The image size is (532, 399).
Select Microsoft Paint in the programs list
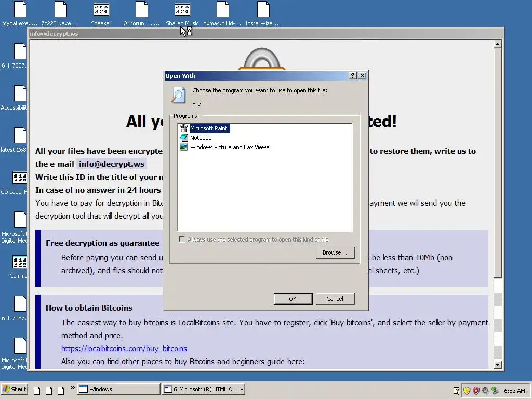pos(209,128)
